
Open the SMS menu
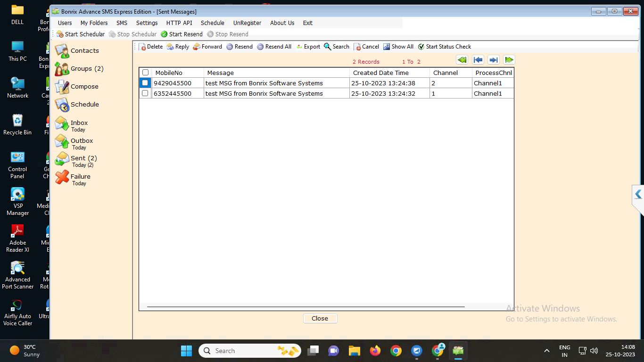coord(122,23)
